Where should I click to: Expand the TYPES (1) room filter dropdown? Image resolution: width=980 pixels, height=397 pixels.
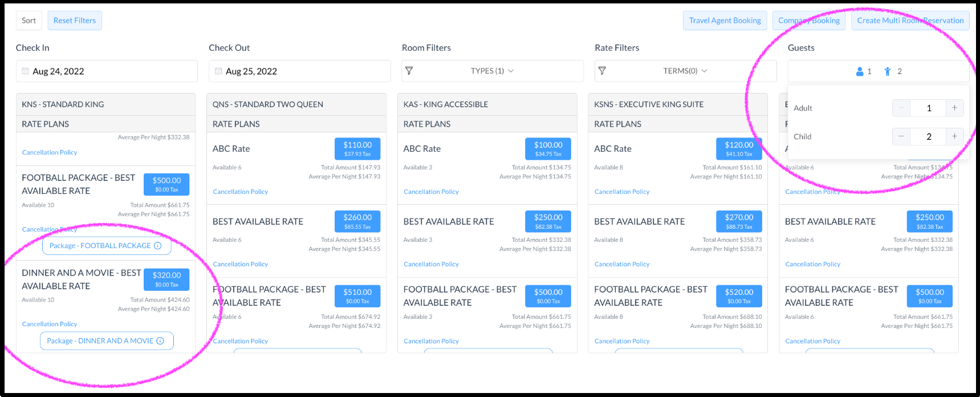492,71
